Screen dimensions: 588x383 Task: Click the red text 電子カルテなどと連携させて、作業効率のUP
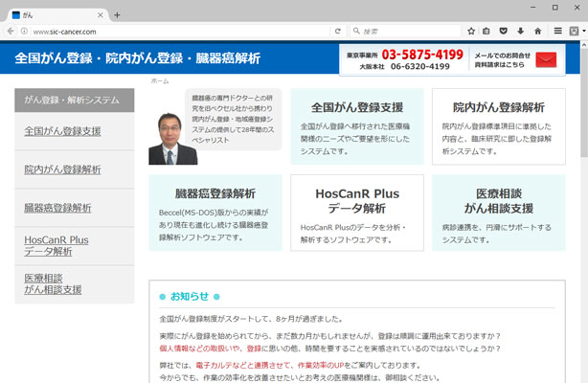click(270, 365)
